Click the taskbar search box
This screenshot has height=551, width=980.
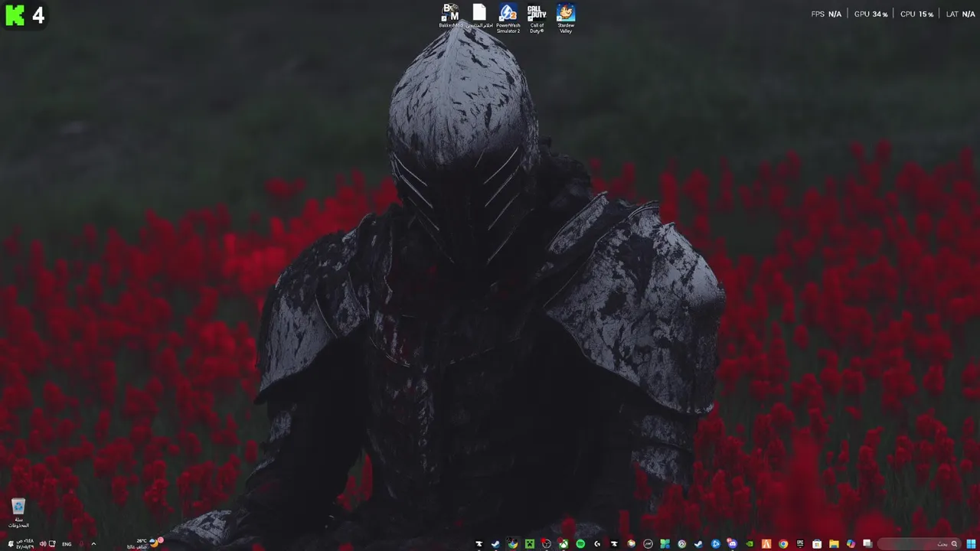click(920, 544)
